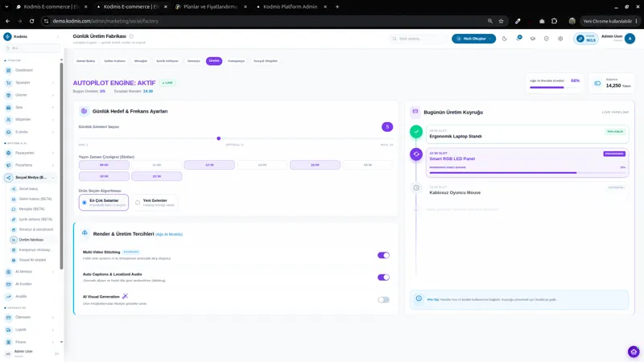The image size is (644, 362).
Task: Click the Smart RGB LED Panel progress bar
Action: 527,173
